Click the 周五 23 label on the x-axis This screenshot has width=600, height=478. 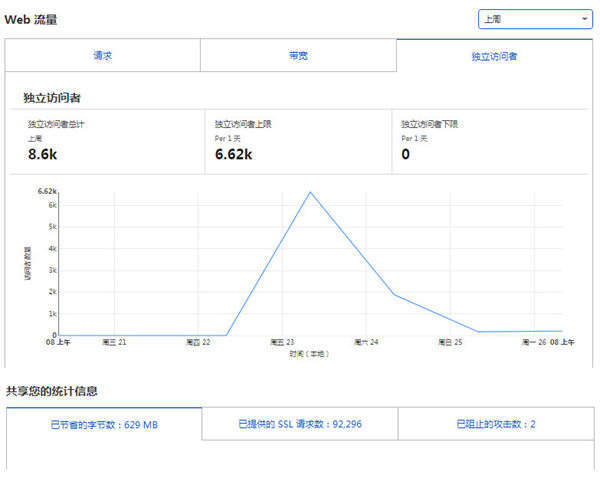[283, 342]
